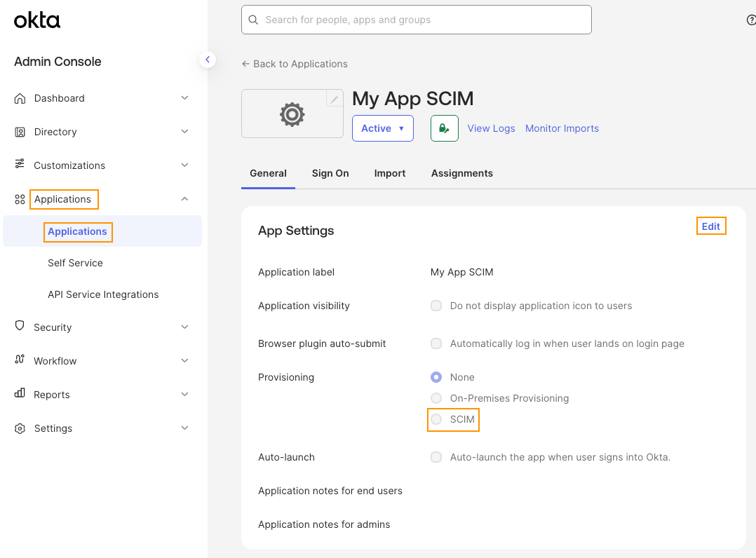Focus the people, apps and groups search field
This screenshot has width=756, height=558.
coord(416,20)
